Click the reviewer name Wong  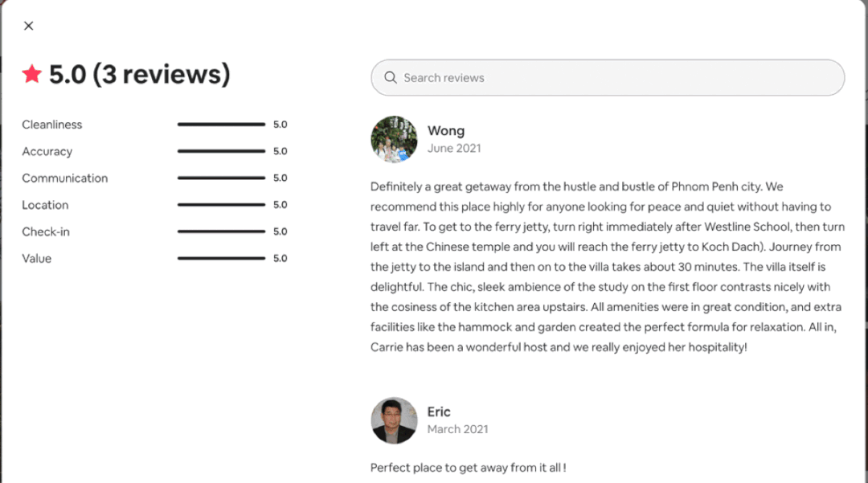(445, 131)
